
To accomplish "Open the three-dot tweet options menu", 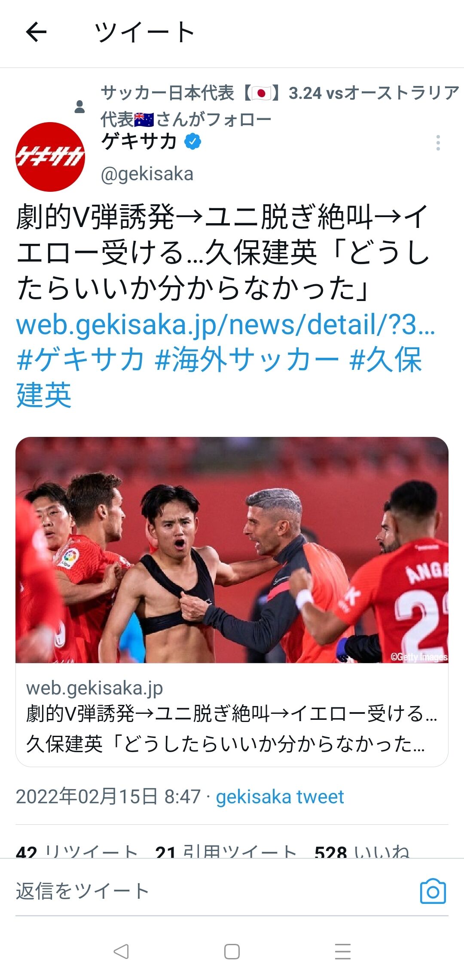I will (x=438, y=143).
